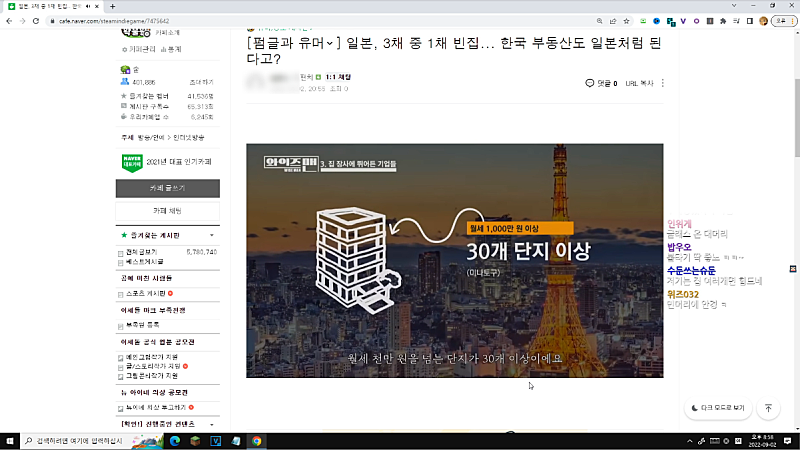
Task: Toggle the browser side panel icon
Action: coord(749,21)
